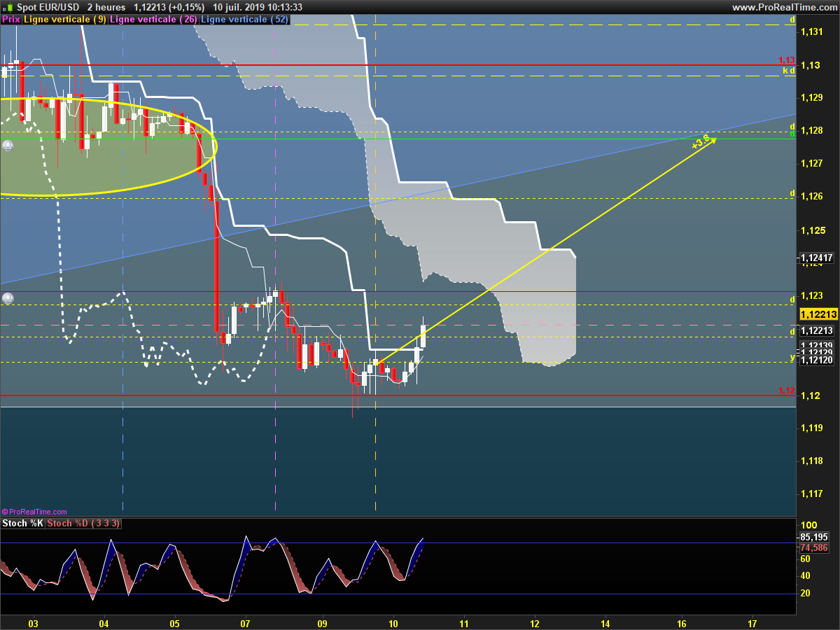Select the Stoch %D (3 3 3) label
Viewport: 840px width, 630px height.
(83, 524)
